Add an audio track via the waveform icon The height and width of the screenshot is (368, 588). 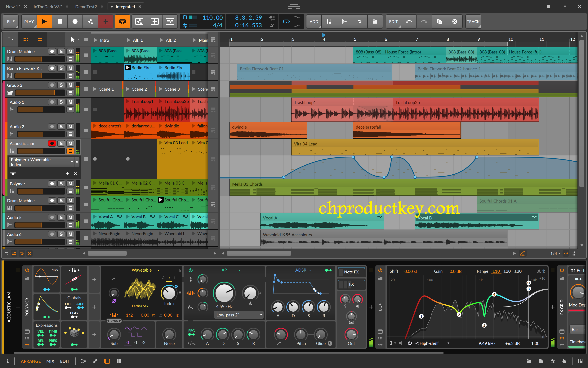(x=345, y=21)
